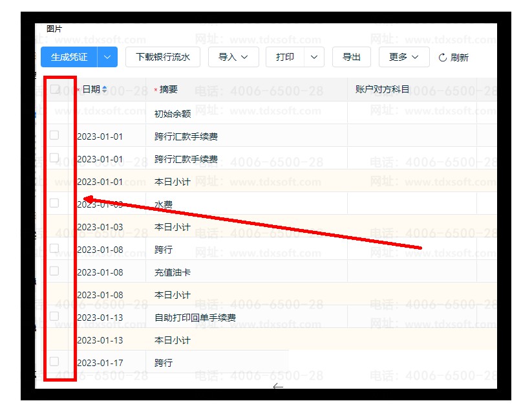Viewport: 532px width, 412px height.
Task: Click the 初始余额 summary cell
Action: [x=173, y=114]
